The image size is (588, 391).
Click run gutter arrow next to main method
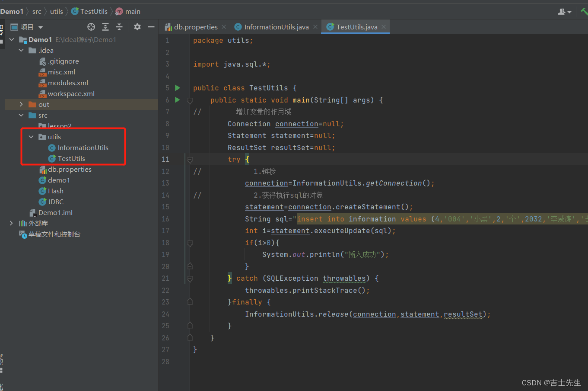pos(177,100)
